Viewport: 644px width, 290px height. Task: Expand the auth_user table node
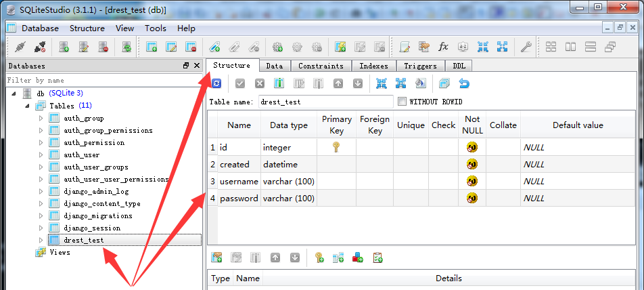point(41,154)
